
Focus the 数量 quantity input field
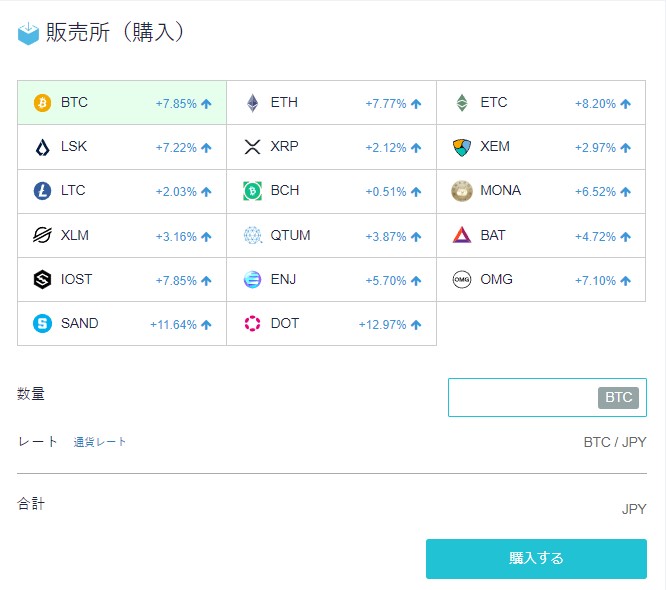[547, 398]
